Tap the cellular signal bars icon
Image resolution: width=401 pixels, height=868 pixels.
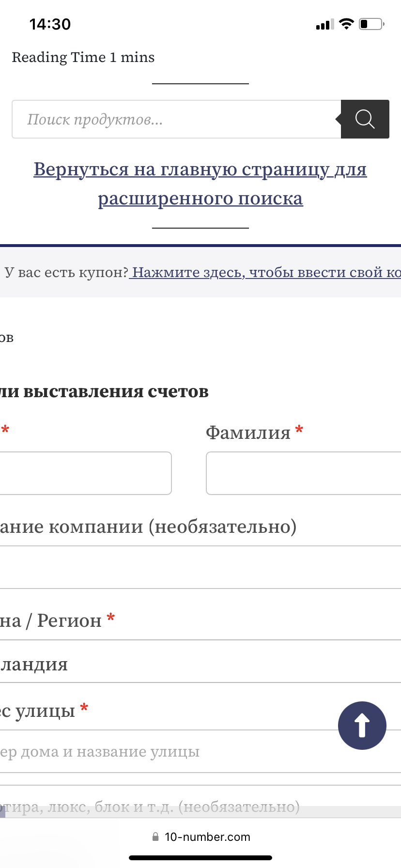(x=324, y=24)
